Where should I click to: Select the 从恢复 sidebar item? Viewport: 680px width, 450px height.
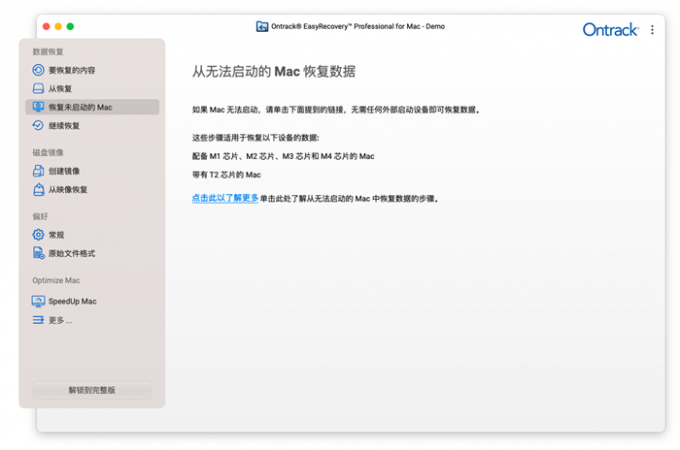(x=92, y=88)
